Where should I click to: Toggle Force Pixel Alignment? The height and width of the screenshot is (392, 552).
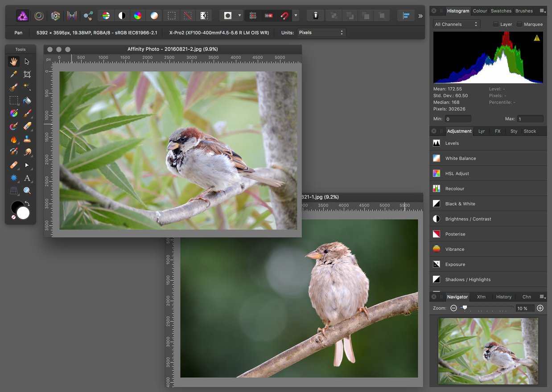coord(253,16)
